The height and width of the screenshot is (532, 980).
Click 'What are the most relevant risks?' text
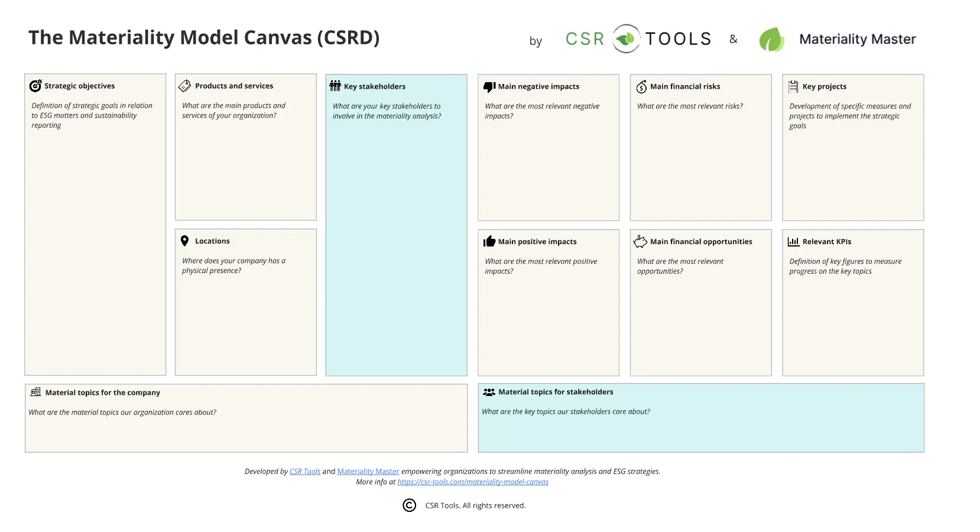(690, 106)
